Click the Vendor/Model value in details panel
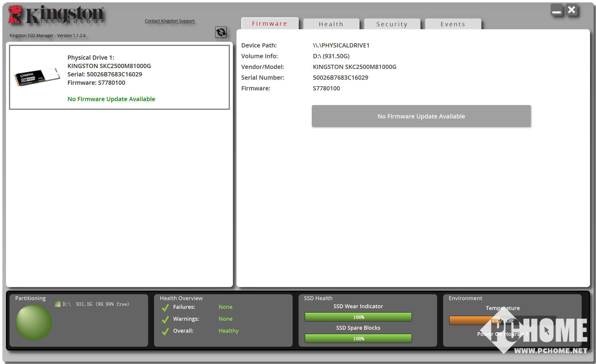596x364 pixels. point(354,67)
